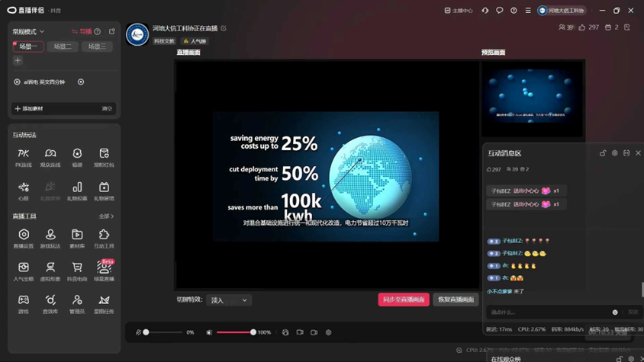Open 抖音电商 shopping cart tool
Image resolution: width=644 pixels, height=362 pixels.
click(77, 271)
